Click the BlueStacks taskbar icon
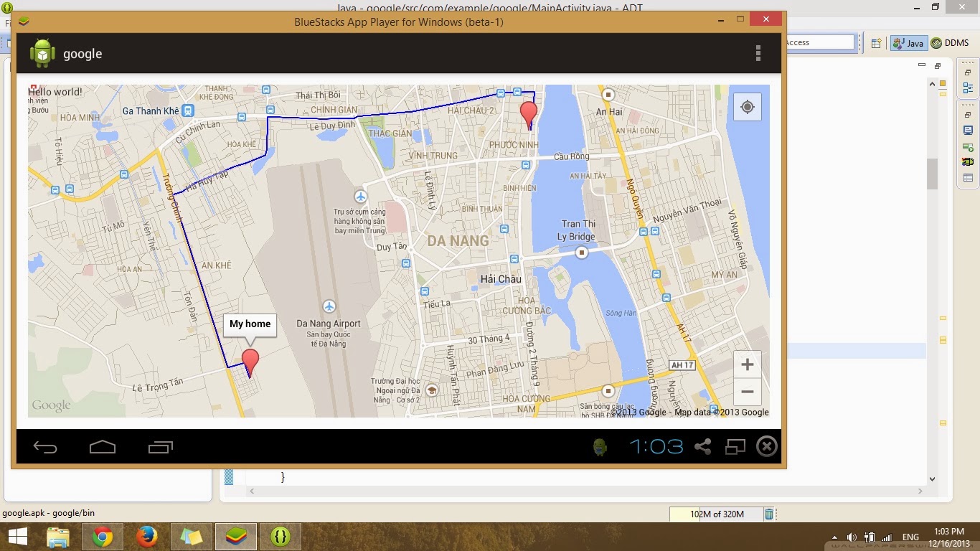 coord(236,537)
